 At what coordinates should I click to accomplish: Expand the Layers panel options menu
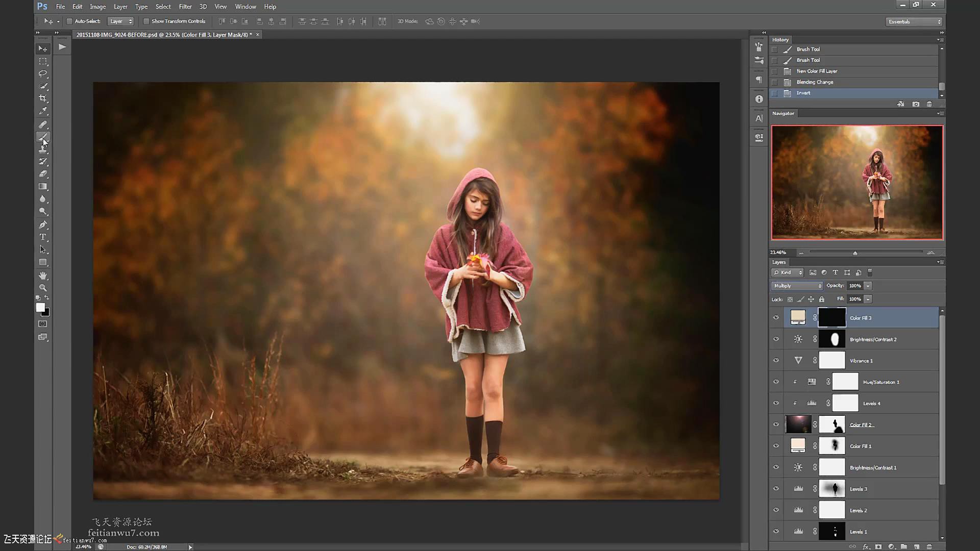940,261
